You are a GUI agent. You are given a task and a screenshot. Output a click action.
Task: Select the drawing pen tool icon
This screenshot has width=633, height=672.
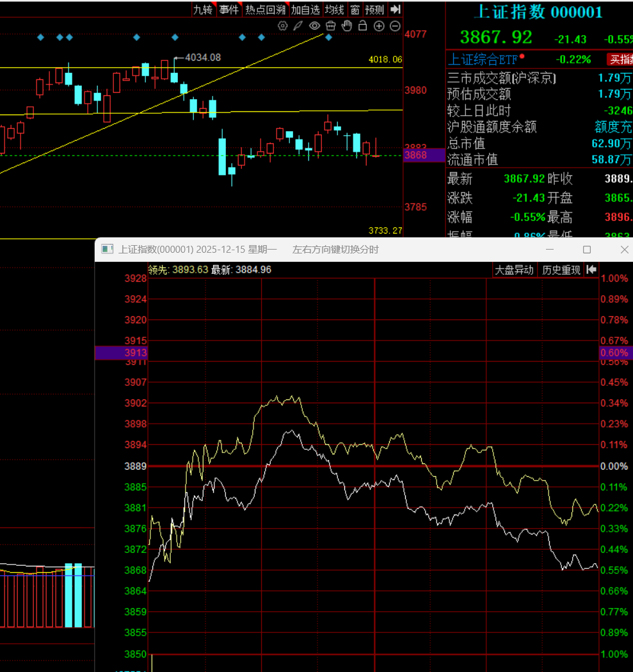(x=298, y=26)
